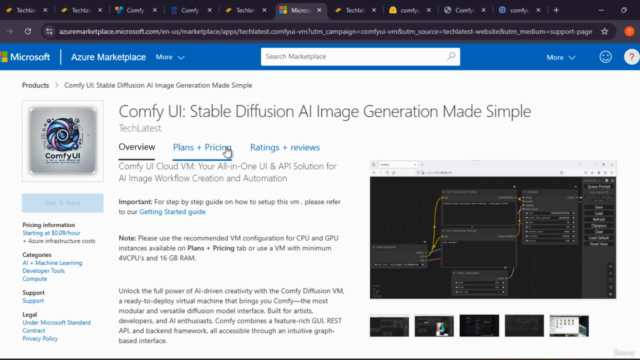This screenshot has width=640, height=360.
Task: Expand the left More dropdown next to Azure Marketplace
Action: [170, 57]
